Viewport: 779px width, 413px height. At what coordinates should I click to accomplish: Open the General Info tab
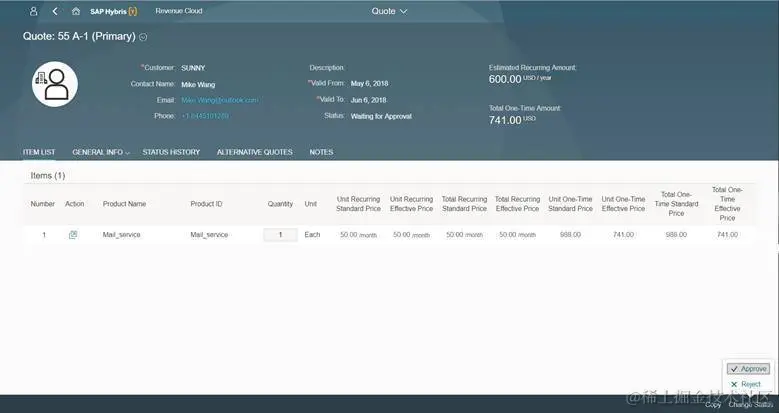(97, 152)
